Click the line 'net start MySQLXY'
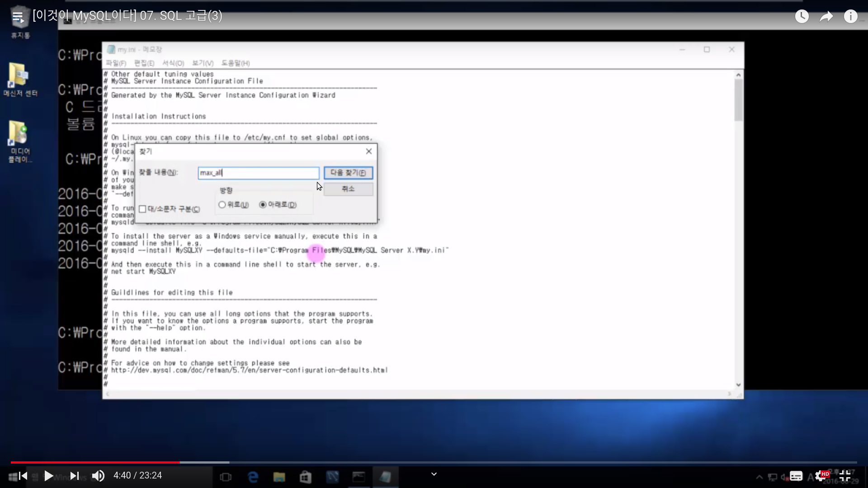 [143, 272]
